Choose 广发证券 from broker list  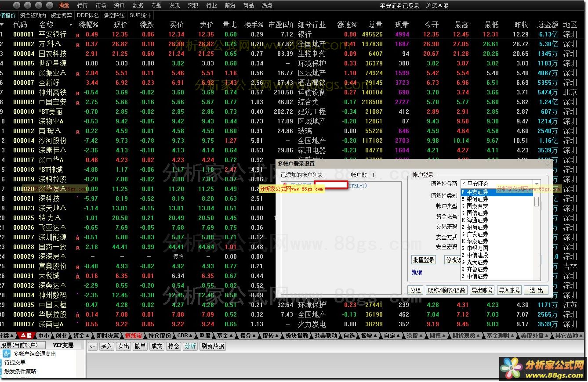tap(497, 234)
